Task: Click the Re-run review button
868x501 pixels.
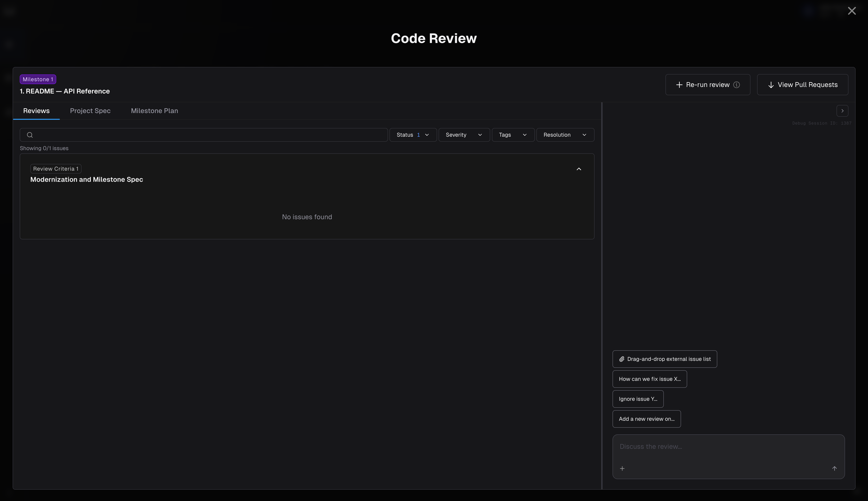Action: coord(707,85)
